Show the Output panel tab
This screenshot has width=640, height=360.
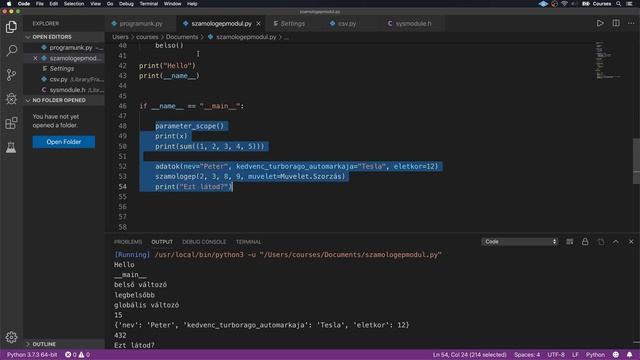point(162,242)
